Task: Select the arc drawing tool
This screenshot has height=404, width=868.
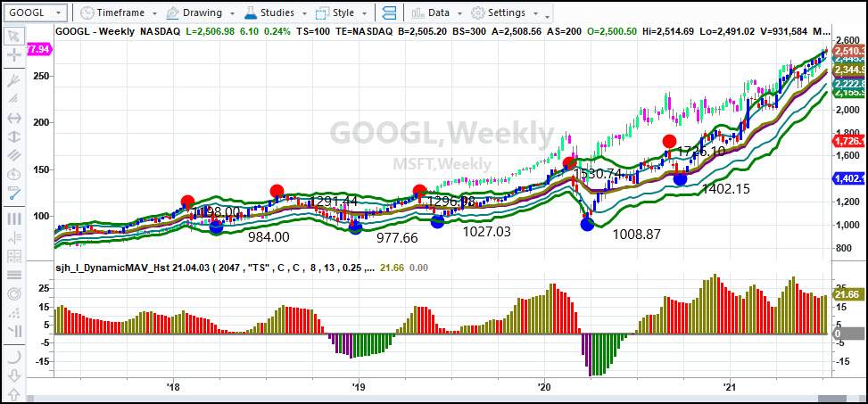Action: (14, 357)
